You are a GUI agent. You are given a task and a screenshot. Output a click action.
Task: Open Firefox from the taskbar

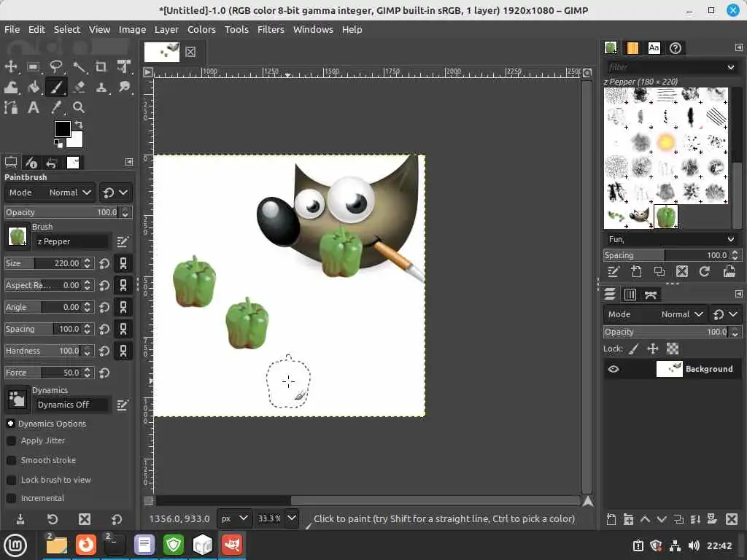pyautogui.click(x=86, y=545)
